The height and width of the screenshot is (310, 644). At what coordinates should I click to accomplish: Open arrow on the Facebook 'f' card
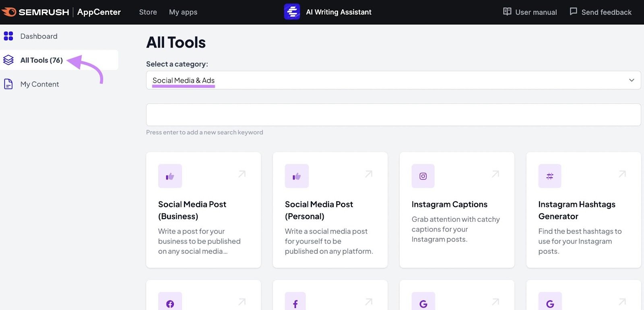(369, 302)
